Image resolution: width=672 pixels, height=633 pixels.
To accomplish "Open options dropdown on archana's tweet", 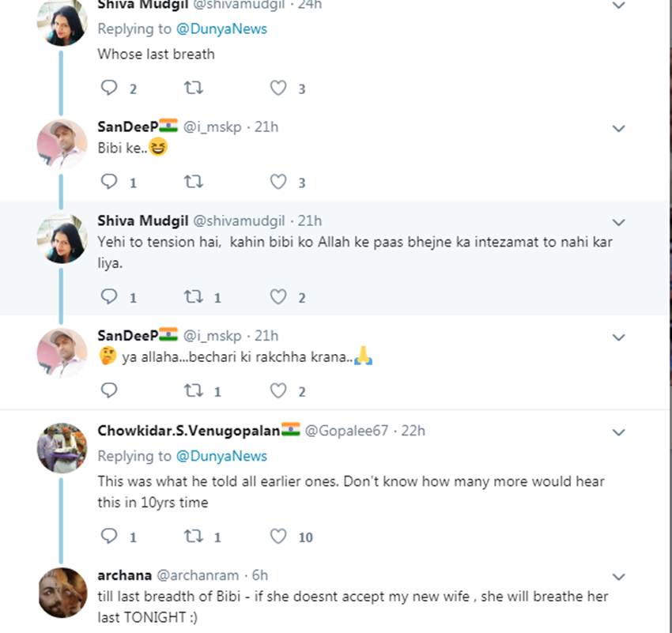I will click(x=619, y=577).
